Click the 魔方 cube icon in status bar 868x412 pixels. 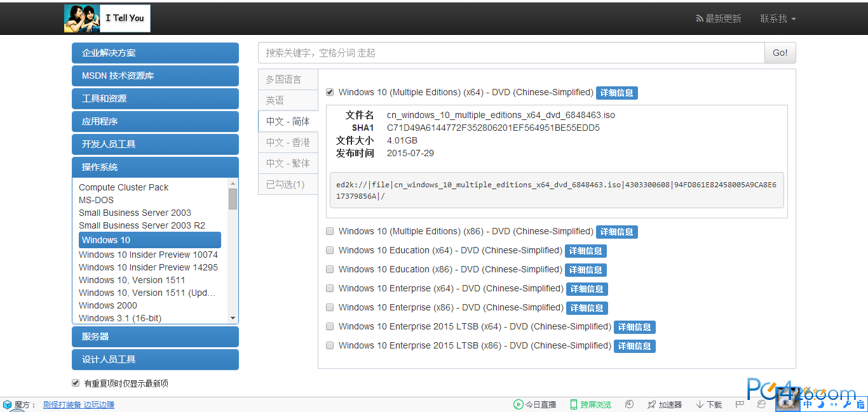pyautogui.click(x=8, y=404)
